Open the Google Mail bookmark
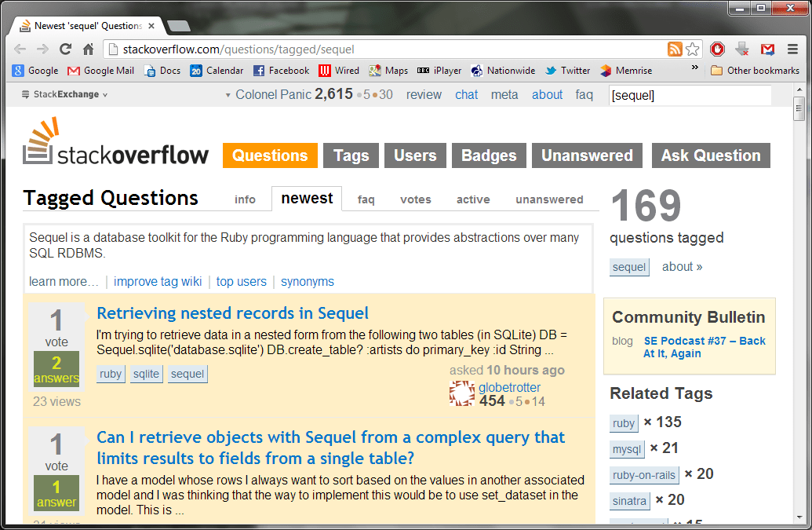Screen dimensions: 812x530 100,71
